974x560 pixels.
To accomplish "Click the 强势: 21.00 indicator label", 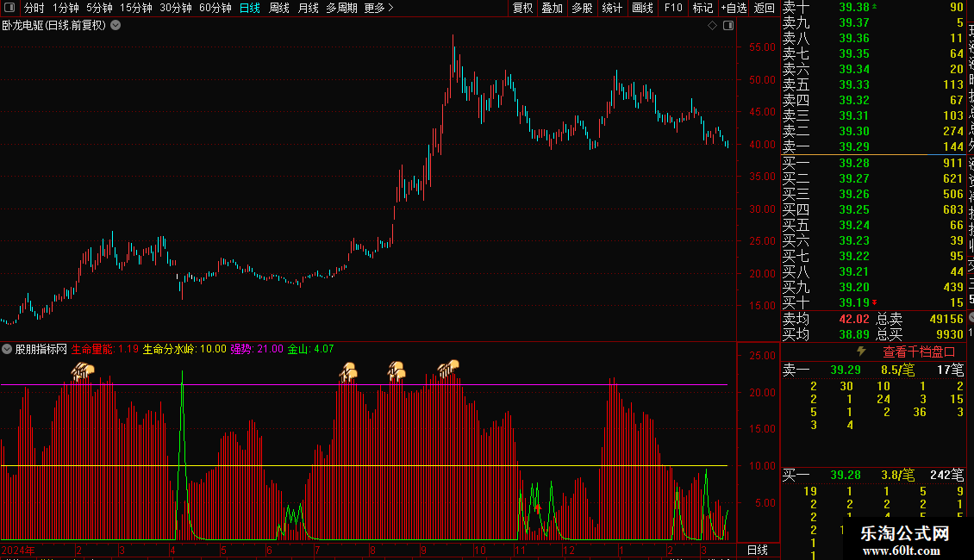I will [x=257, y=349].
